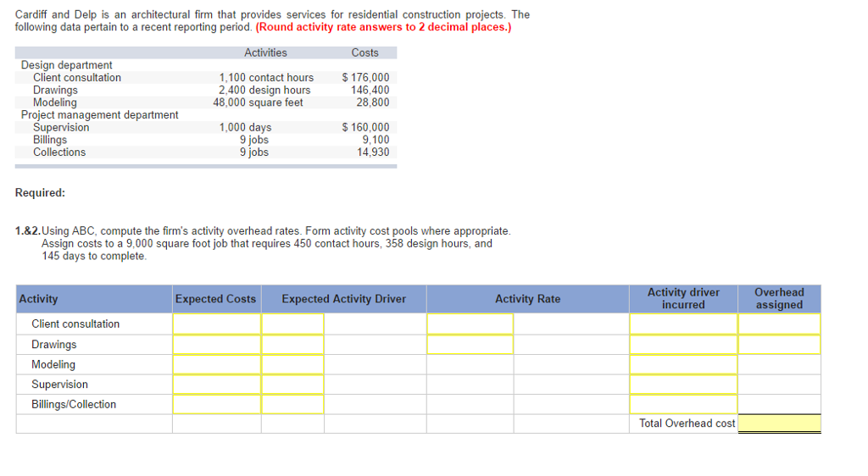
Task: Click Activity driver incurred cell for Supervision
Action: pyautogui.click(x=682, y=385)
